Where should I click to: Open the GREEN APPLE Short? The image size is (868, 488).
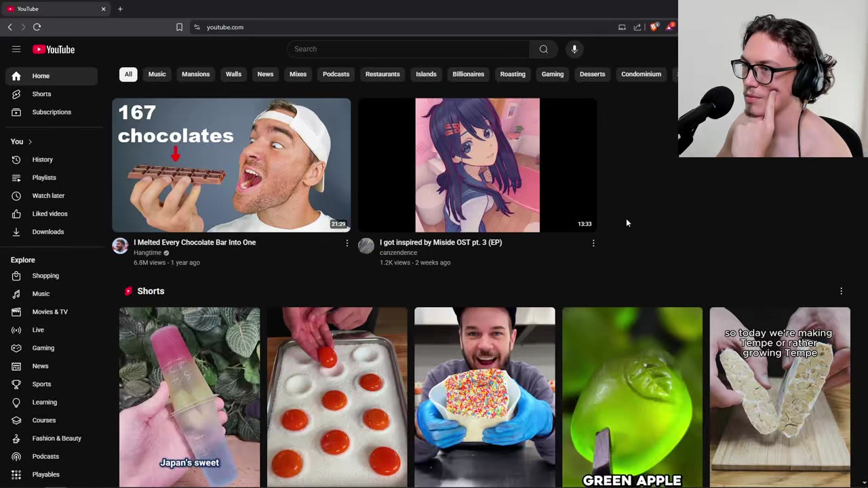(632, 397)
